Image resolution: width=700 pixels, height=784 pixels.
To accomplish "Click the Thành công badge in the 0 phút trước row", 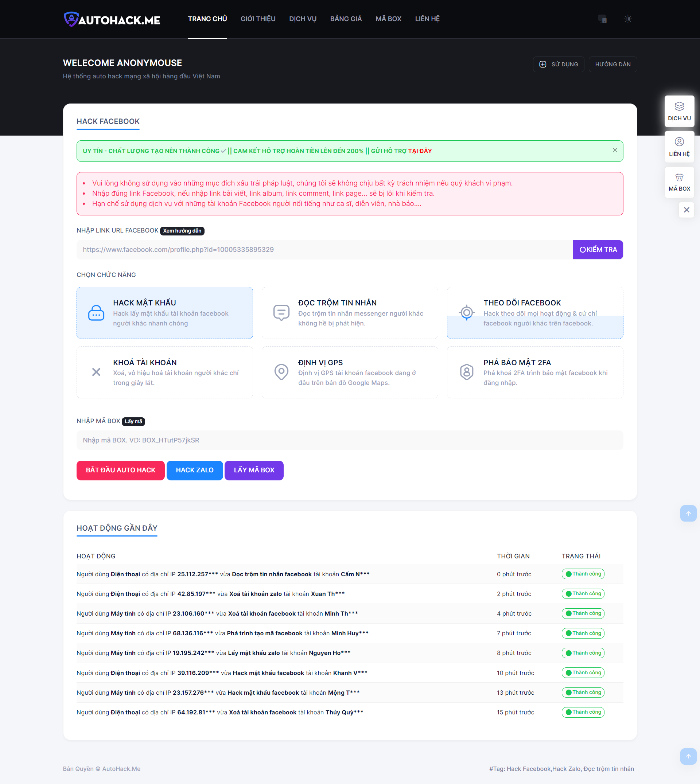I will click(583, 574).
